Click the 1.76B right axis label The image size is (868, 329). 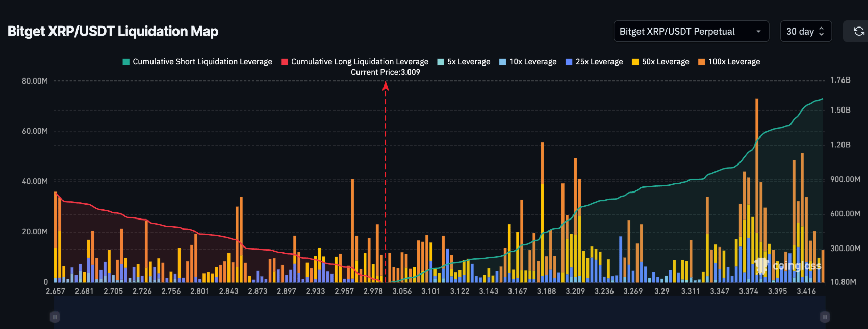click(x=840, y=80)
